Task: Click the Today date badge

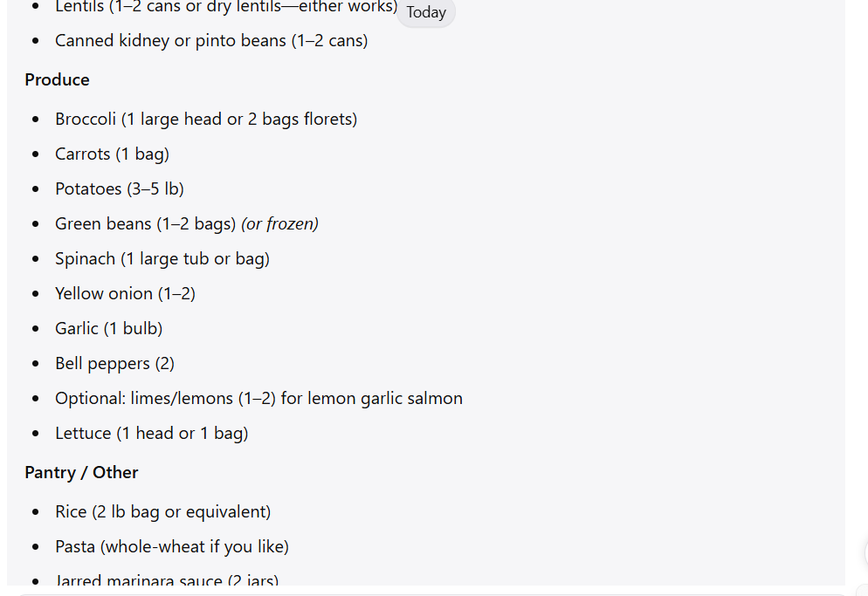Action: click(425, 12)
